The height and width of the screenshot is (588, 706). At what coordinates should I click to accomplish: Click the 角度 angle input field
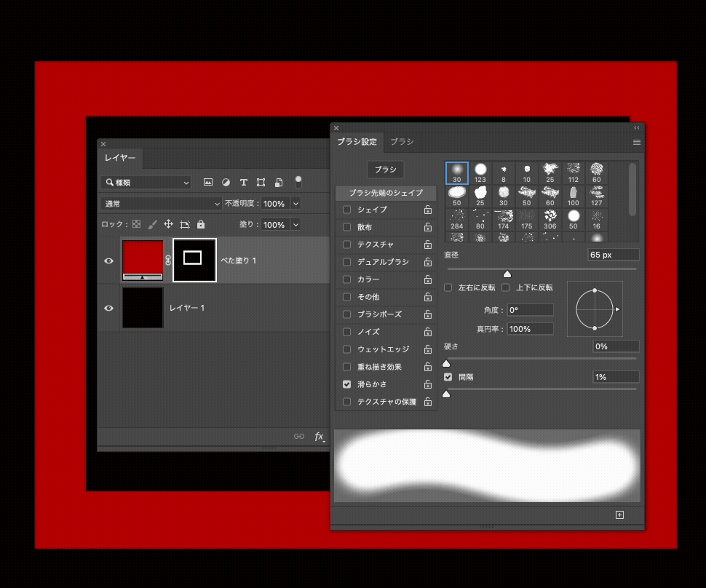click(x=531, y=310)
